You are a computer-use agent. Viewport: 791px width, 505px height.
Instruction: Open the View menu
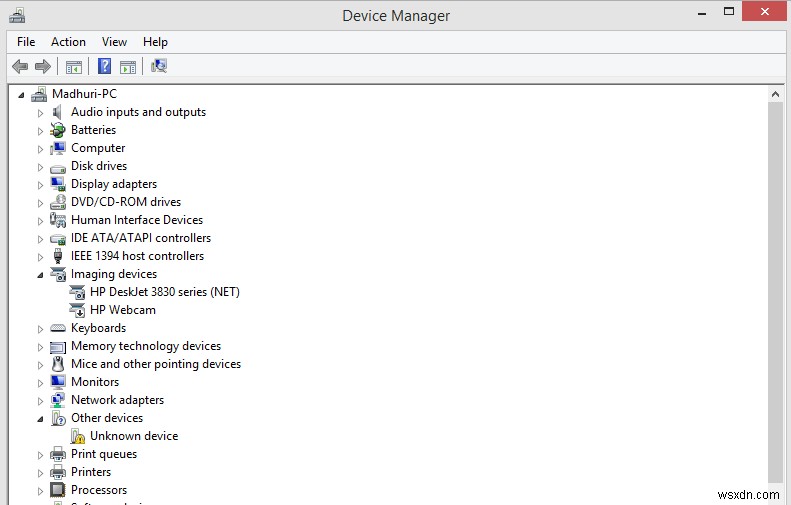[x=114, y=42]
